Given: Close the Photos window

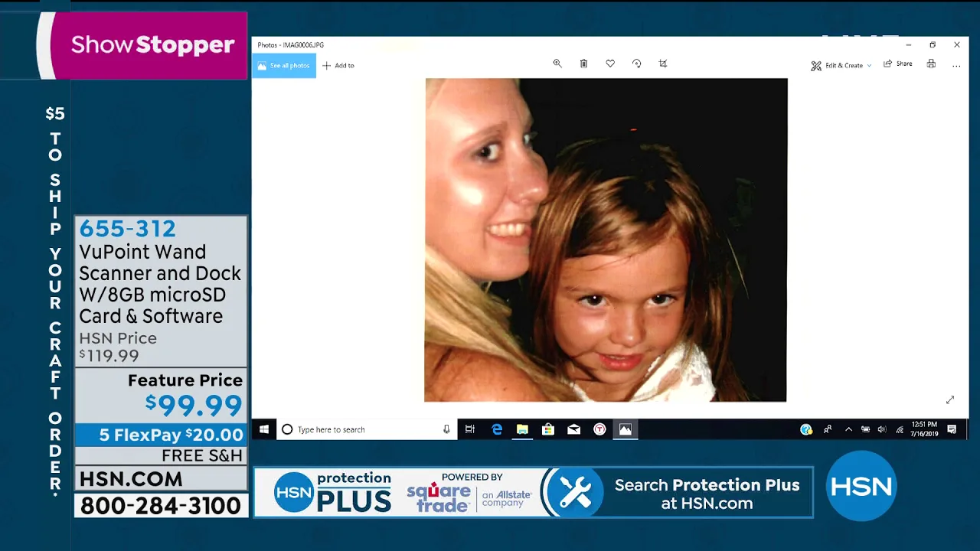Looking at the screenshot, I should 956,45.
